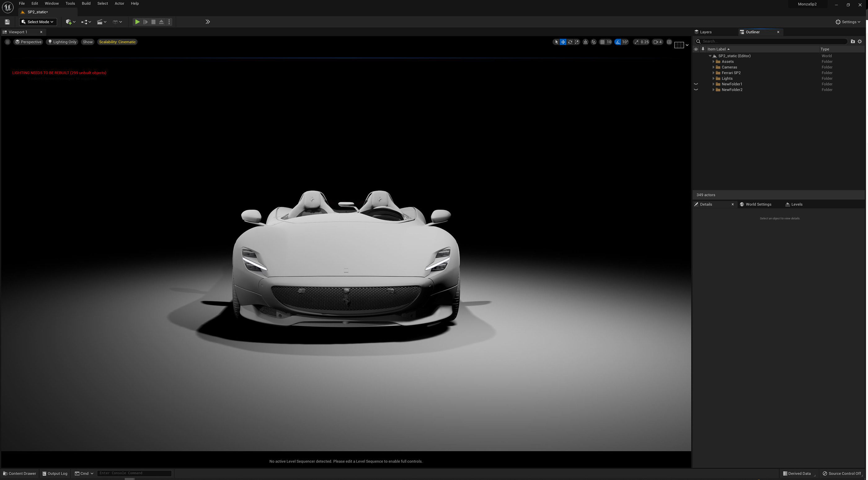
Task: Open play options three-dot menu
Action: [169, 22]
